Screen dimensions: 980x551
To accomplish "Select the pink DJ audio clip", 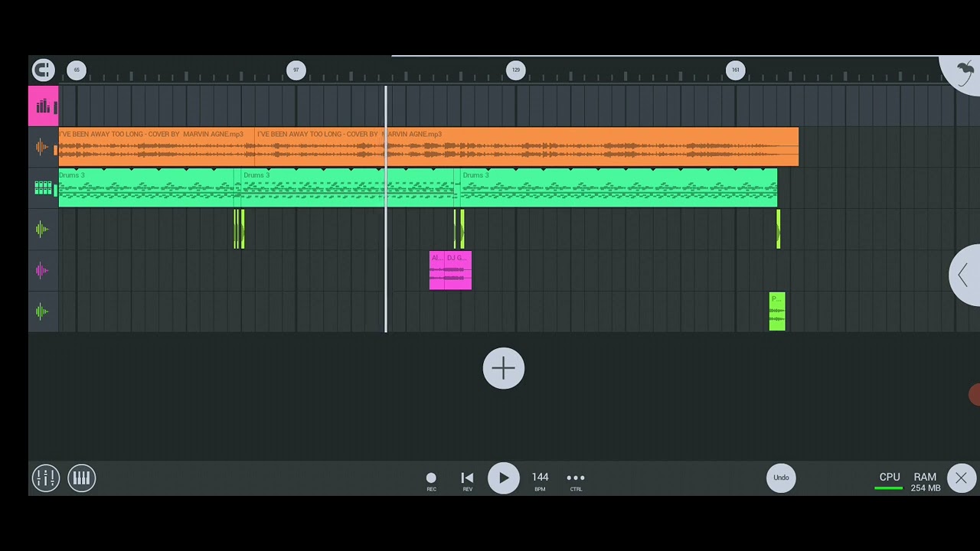I will [458, 270].
